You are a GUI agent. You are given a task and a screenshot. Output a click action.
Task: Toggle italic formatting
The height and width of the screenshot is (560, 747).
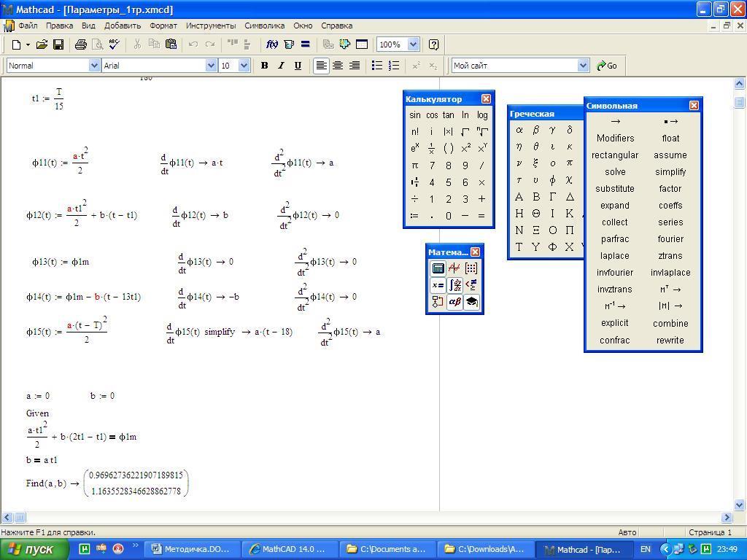coord(281,66)
